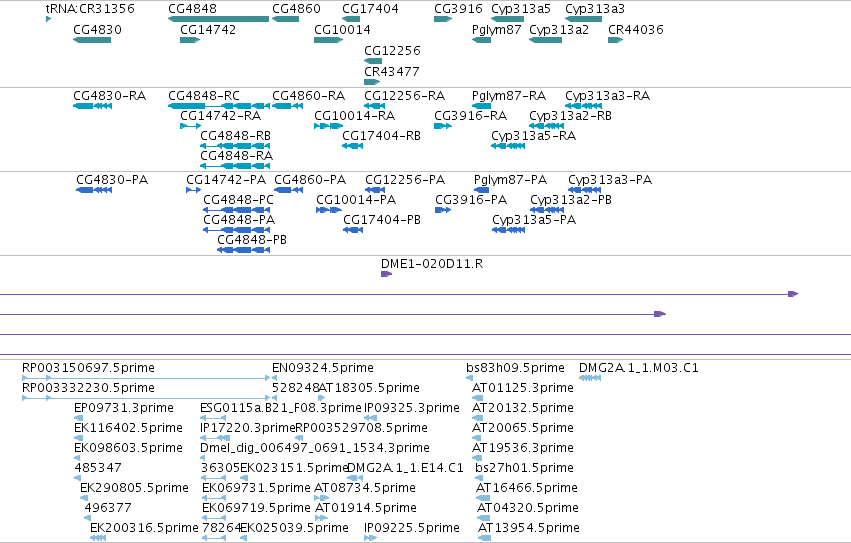Select EST AT19536.3prime
Screen dimensions: 851x543
[523, 449]
